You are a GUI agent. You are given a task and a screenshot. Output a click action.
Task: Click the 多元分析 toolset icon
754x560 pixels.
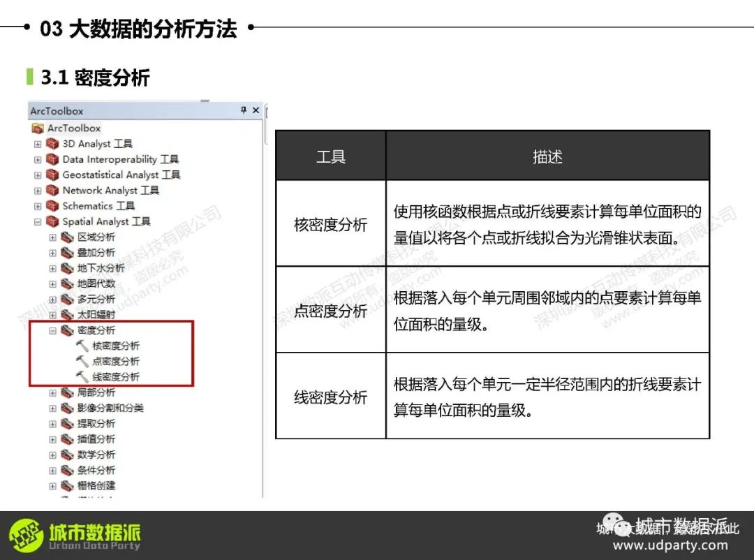[x=67, y=300]
